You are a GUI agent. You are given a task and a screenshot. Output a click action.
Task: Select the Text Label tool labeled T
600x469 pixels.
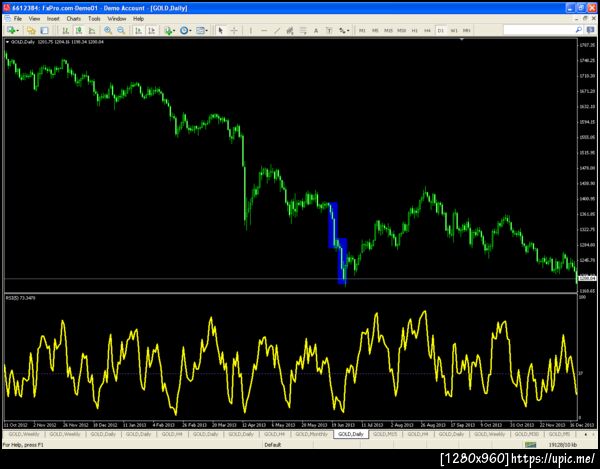click(329, 30)
